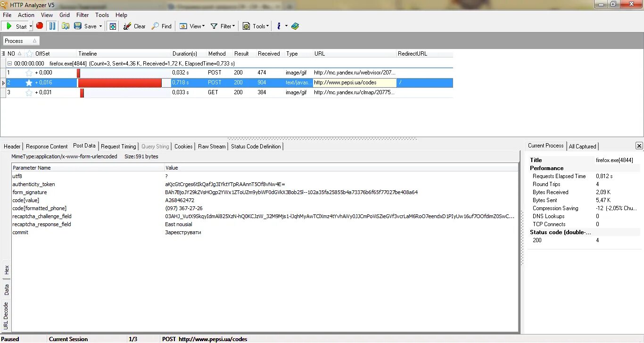Image resolution: width=644 pixels, height=343 pixels.
Task: Open the Action menu
Action: tap(26, 15)
